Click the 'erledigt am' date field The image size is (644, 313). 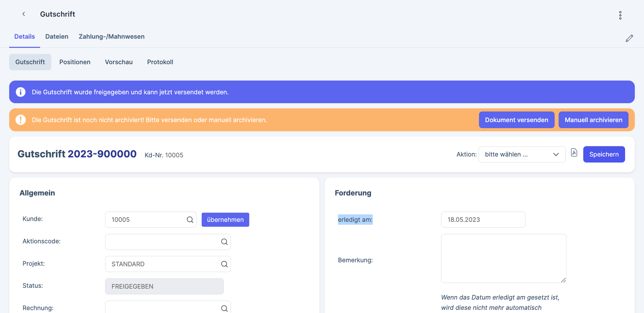click(x=483, y=220)
